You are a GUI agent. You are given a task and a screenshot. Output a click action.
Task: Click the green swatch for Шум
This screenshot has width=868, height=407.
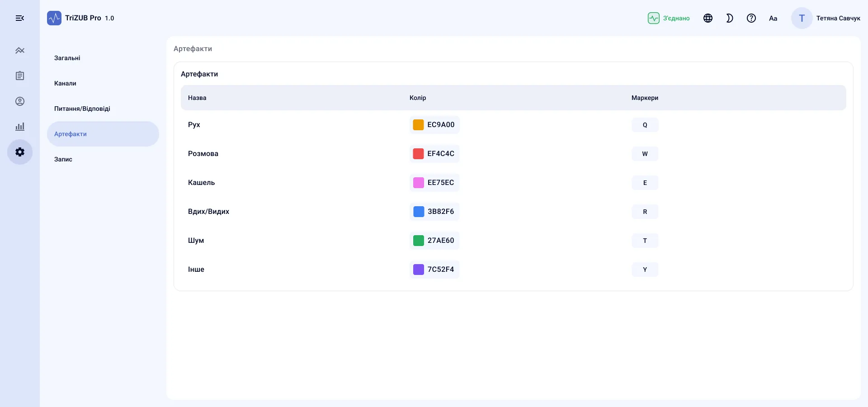(419, 241)
